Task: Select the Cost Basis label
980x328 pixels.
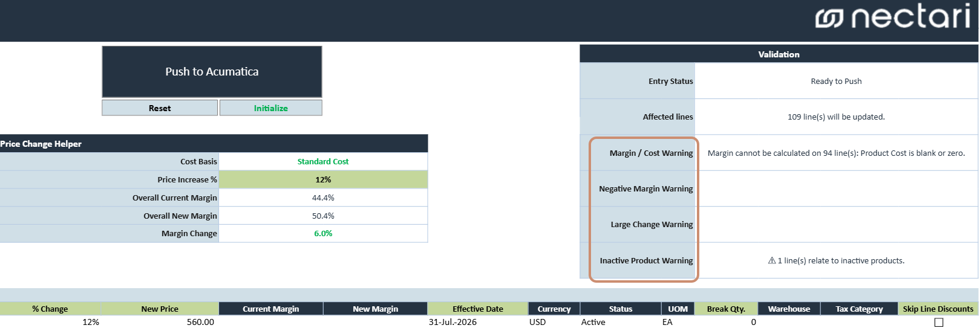Action: coord(198,161)
